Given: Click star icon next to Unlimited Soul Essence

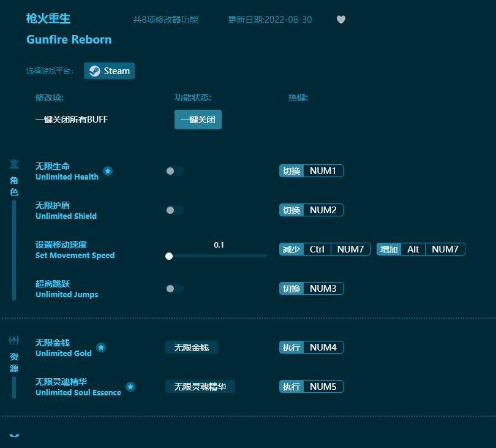Looking at the screenshot, I should (x=130, y=387).
